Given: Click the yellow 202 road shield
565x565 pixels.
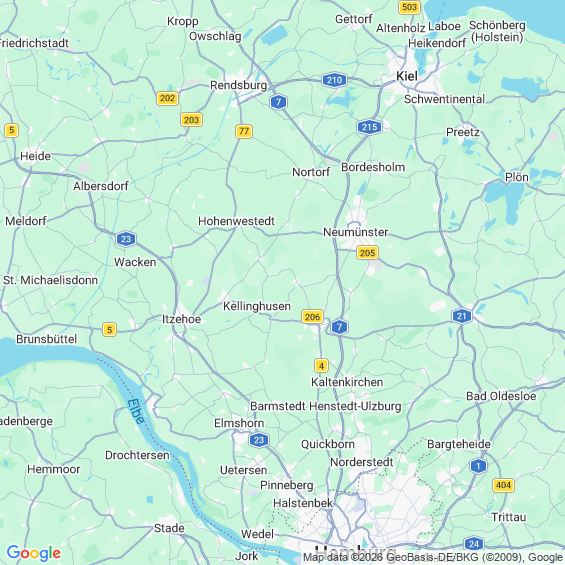Looking at the screenshot, I should [x=167, y=98].
